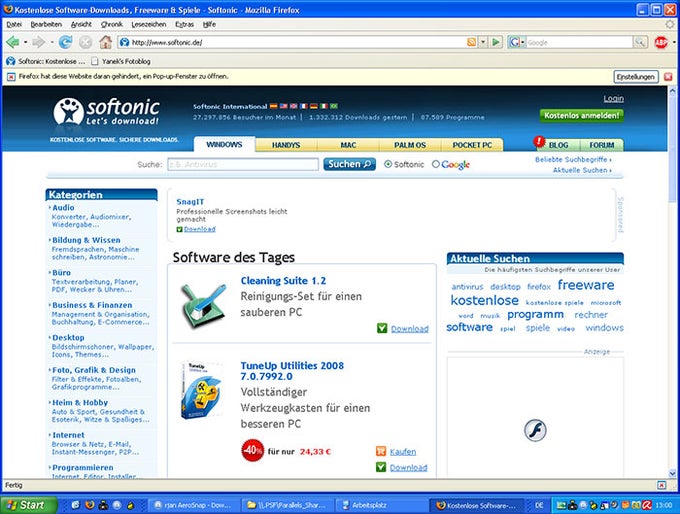680x514 pixels.
Task: Switch to the HANDYS tab
Action: tap(286, 144)
